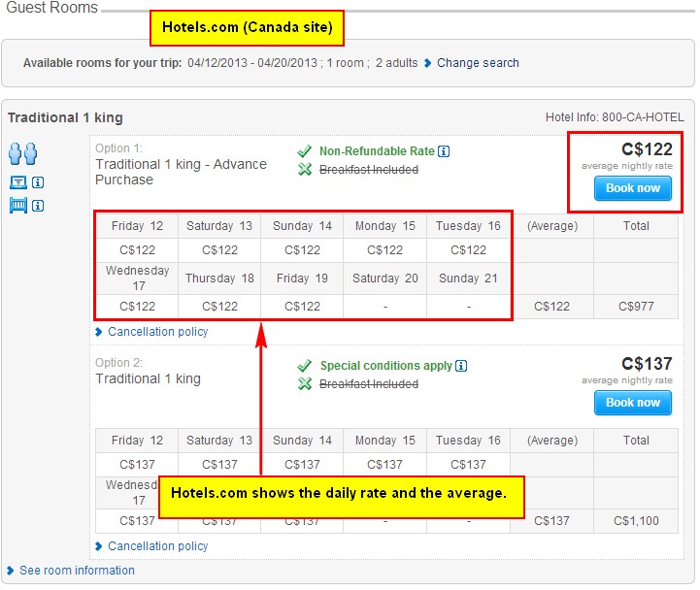The width and height of the screenshot is (700, 590).
Task: Click Option 2 total C$1,100
Action: click(x=636, y=521)
